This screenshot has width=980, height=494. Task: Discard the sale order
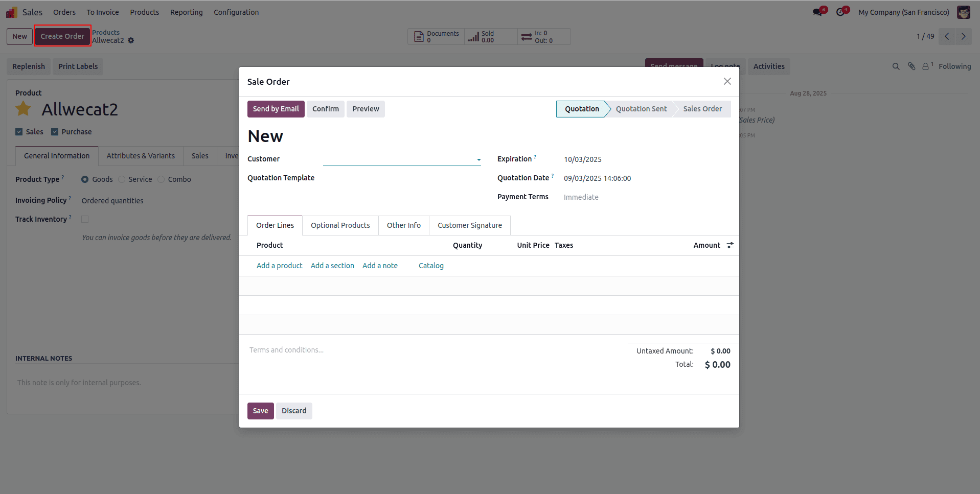point(294,411)
